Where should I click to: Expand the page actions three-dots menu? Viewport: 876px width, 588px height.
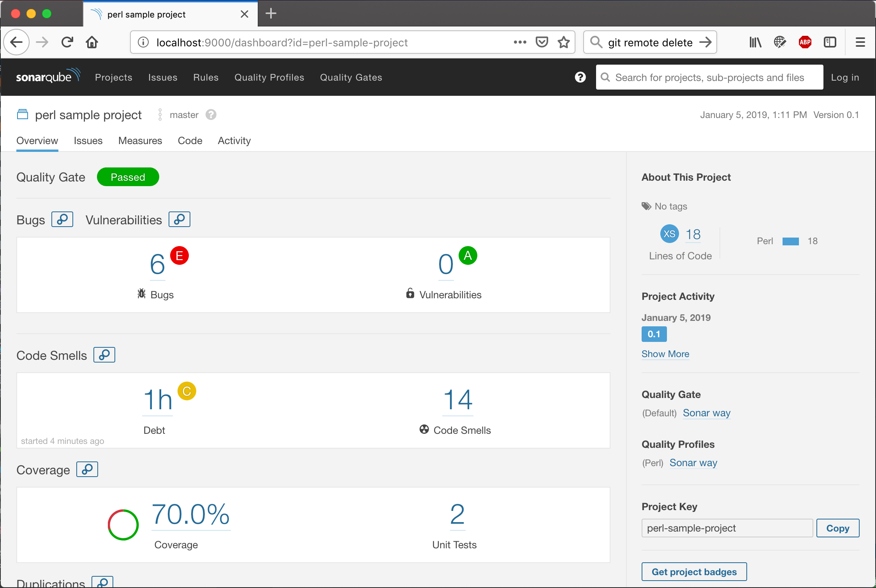(x=520, y=42)
